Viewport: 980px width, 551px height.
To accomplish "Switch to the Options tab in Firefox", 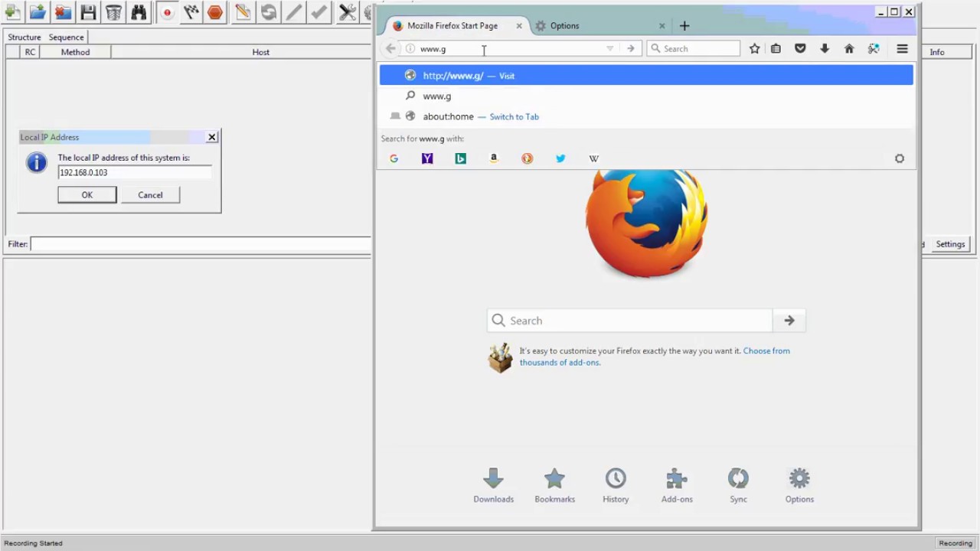I will pyautogui.click(x=564, y=25).
